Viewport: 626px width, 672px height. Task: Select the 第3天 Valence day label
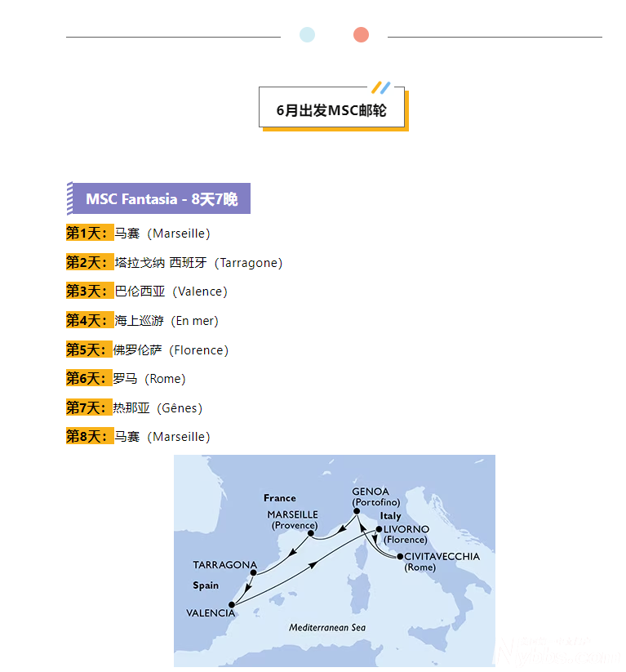tap(88, 291)
